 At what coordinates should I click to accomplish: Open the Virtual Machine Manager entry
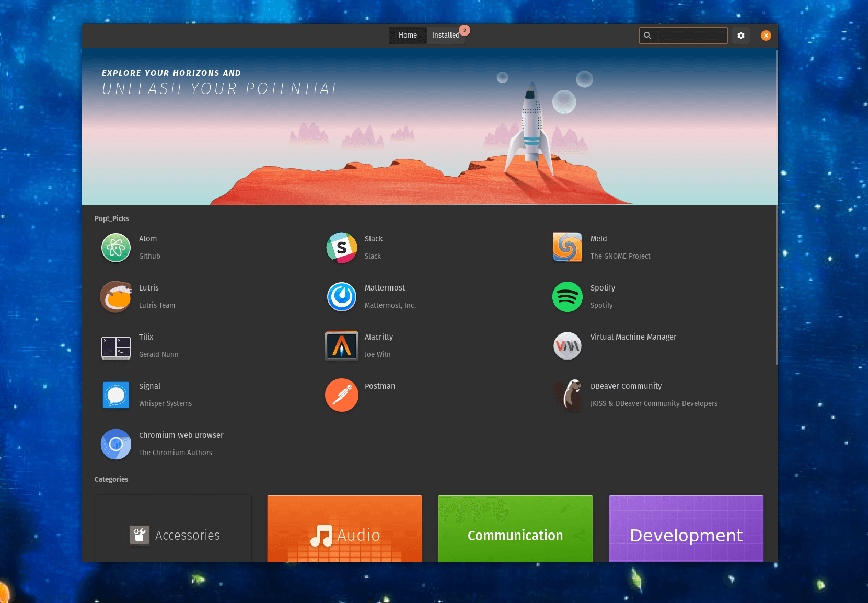click(x=633, y=337)
